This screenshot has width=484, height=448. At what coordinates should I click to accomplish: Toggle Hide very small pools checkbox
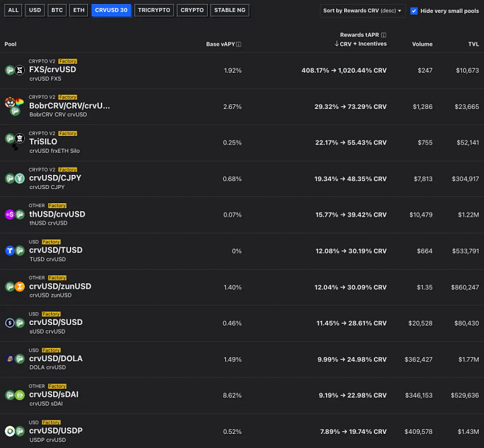413,11
